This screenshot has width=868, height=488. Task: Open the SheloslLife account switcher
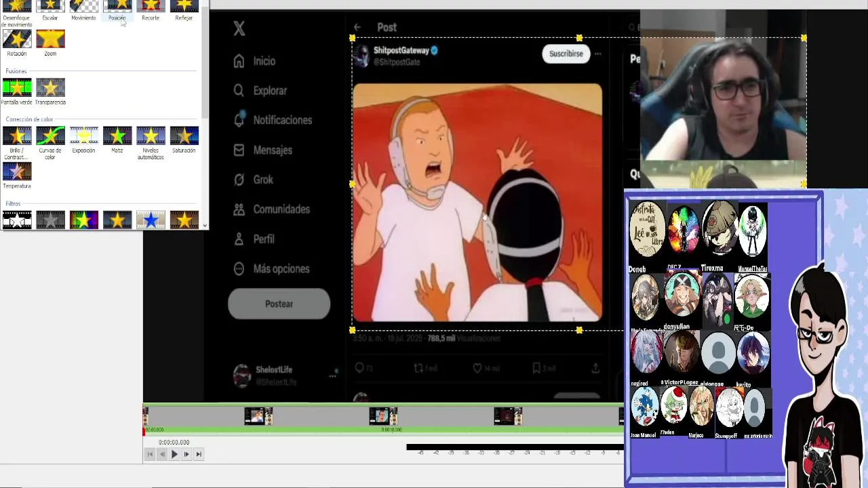(286, 375)
